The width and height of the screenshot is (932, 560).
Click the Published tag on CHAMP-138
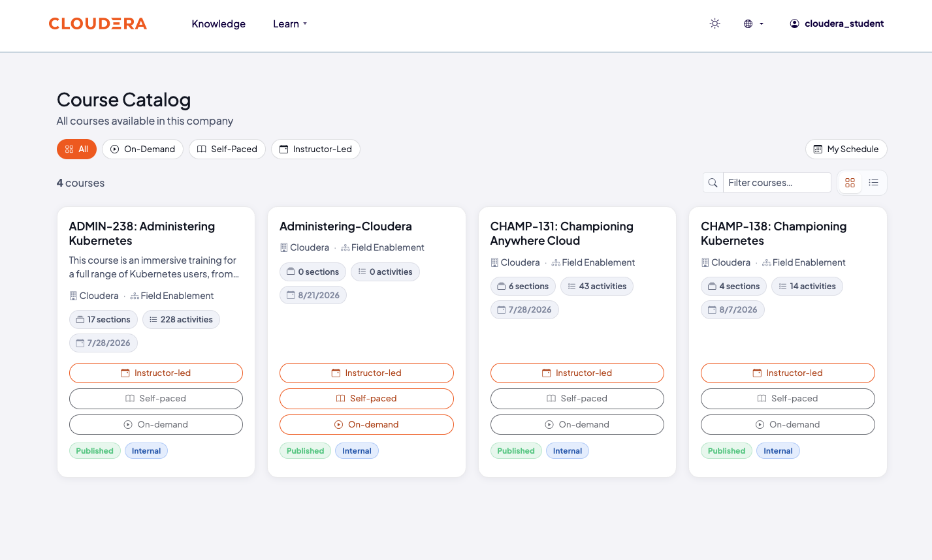(726, 450)
